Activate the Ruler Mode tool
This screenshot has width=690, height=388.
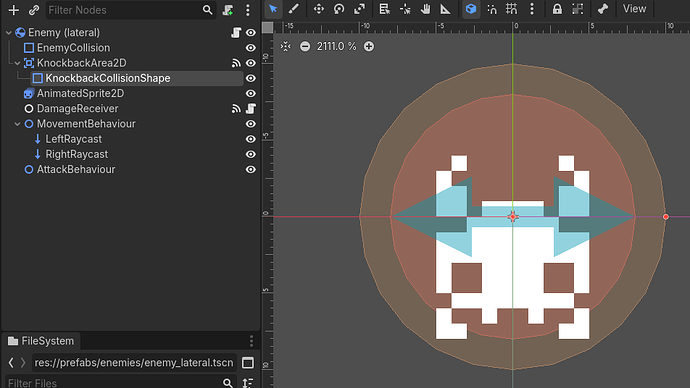(445, 9)
